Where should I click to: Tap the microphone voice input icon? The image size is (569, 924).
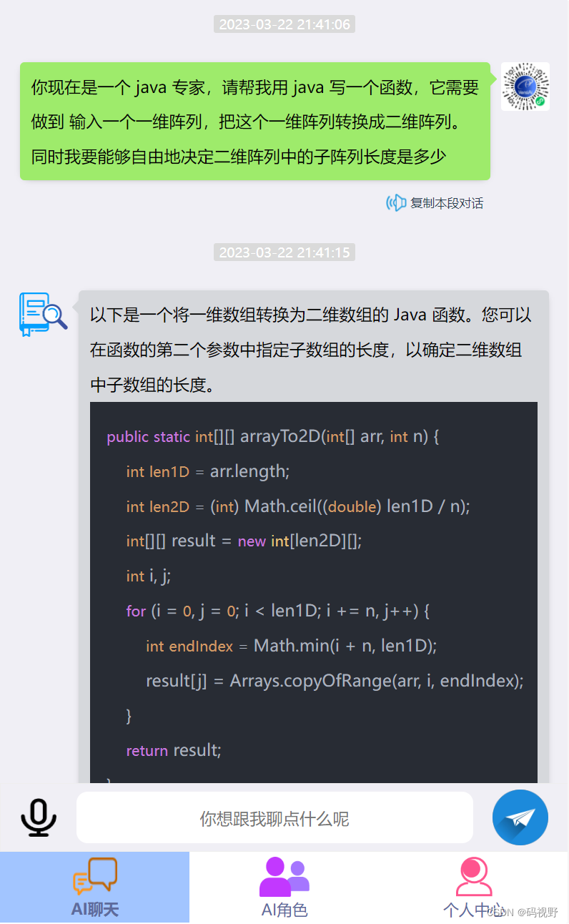point(39,817)
